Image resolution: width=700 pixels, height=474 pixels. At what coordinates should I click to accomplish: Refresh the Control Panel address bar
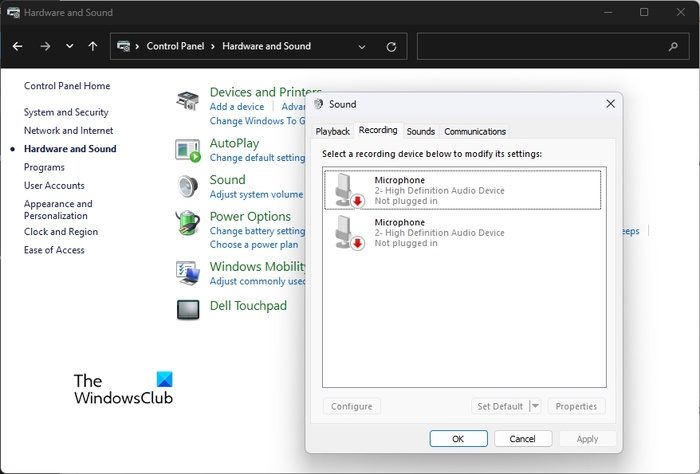coord(391,46)
